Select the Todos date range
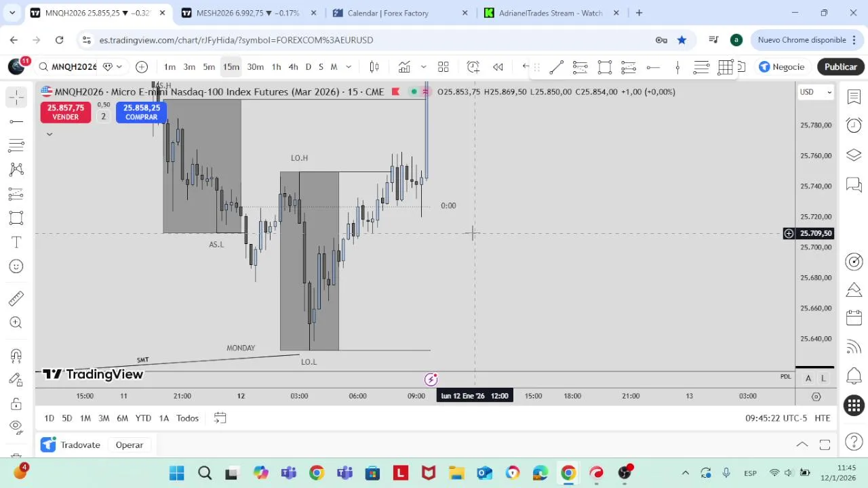The height and width of the screenshot is (488, 868). [188, 418]
